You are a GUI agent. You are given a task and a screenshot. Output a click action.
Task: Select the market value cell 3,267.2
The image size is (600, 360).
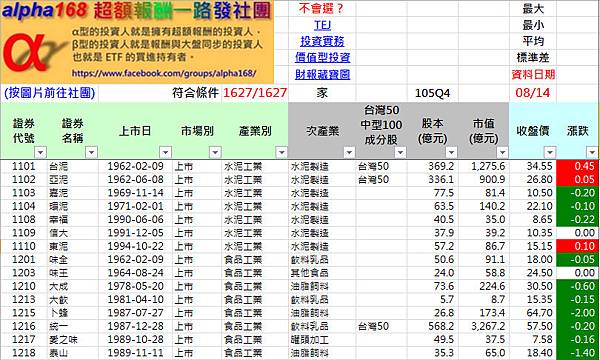pos(484,326)
